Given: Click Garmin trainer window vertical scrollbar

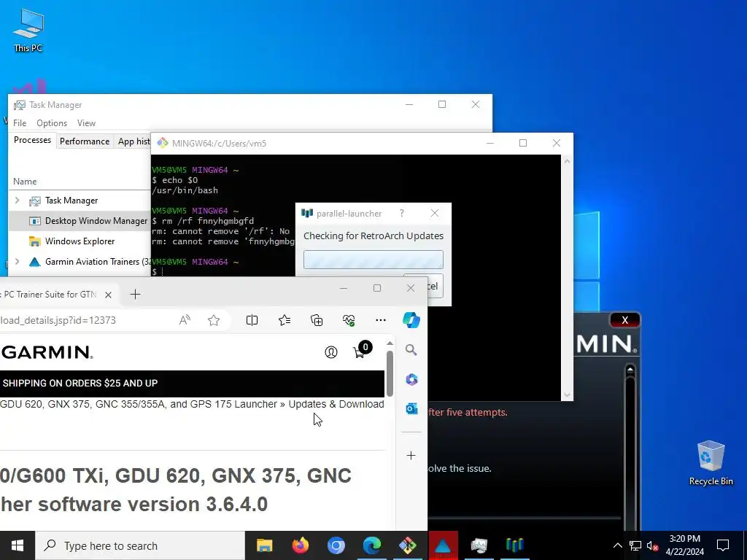Looking at the screenshot, I should [x=630, y=448].
